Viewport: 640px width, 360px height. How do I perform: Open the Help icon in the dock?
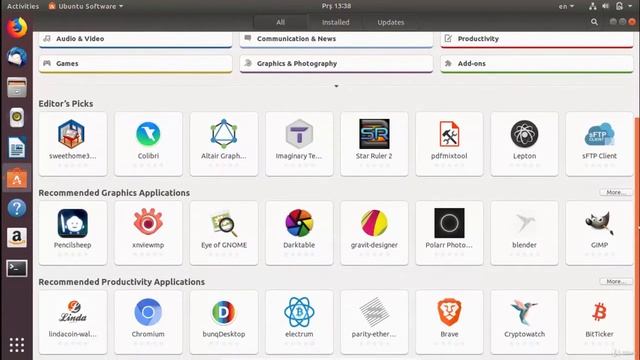pos(17,208)
